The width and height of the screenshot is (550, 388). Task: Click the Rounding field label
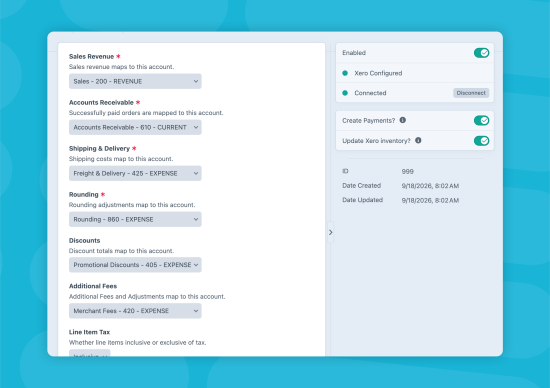[x=83, y=194]
